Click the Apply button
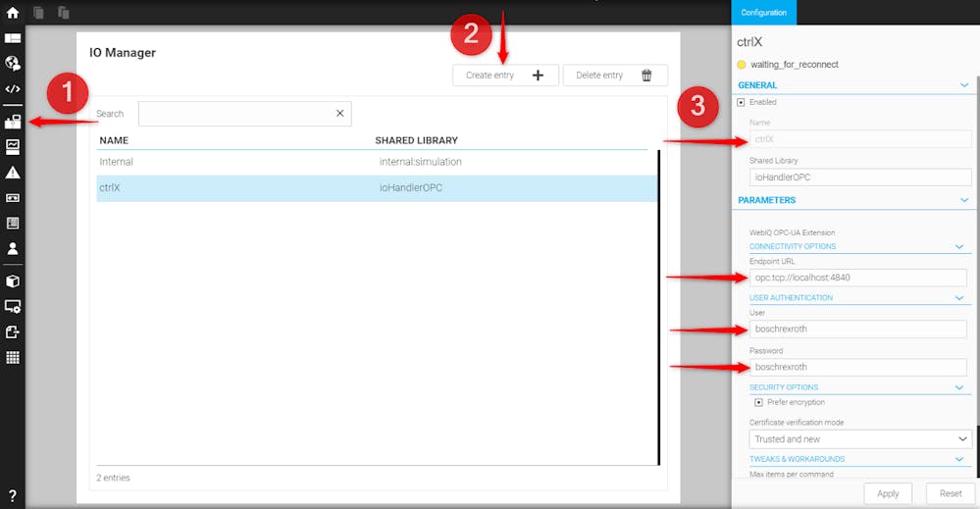The width and height of the screenshot is (980, 509). coord(888,493)
